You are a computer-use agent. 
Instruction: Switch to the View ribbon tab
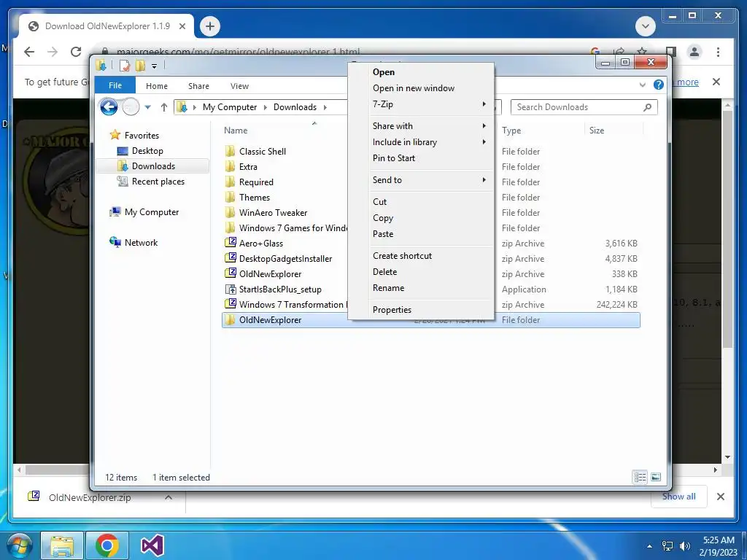point(239,86)
